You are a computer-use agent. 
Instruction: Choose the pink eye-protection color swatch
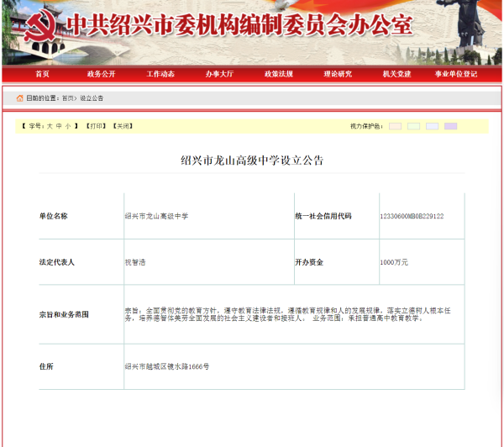coord(395,126)
